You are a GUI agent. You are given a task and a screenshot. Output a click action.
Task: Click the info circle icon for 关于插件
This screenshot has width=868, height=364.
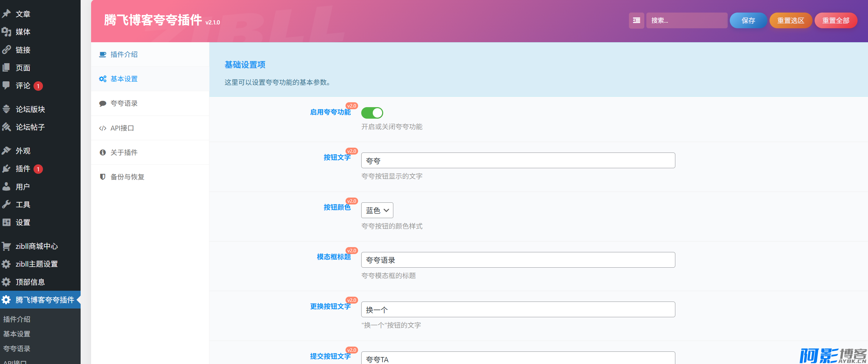tap(103, 153)
